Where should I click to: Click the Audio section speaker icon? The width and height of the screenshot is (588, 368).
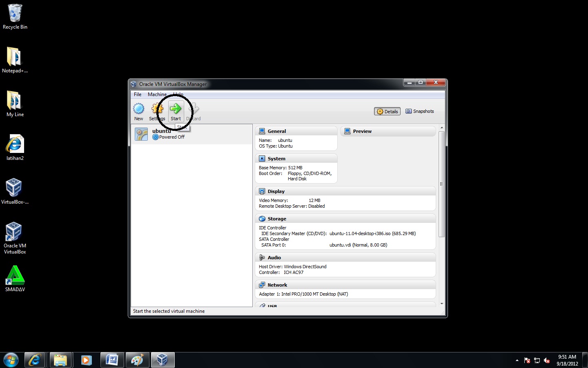[x=262, y=258]
